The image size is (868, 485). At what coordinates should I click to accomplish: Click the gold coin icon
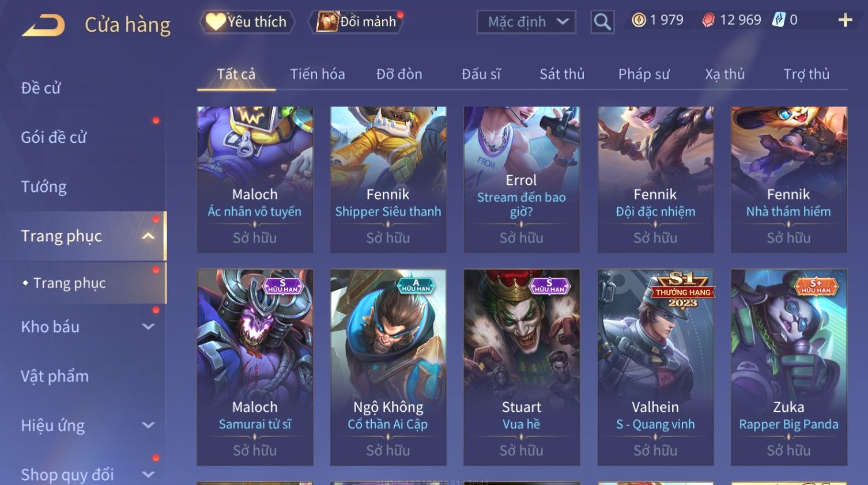click(639, 20)
